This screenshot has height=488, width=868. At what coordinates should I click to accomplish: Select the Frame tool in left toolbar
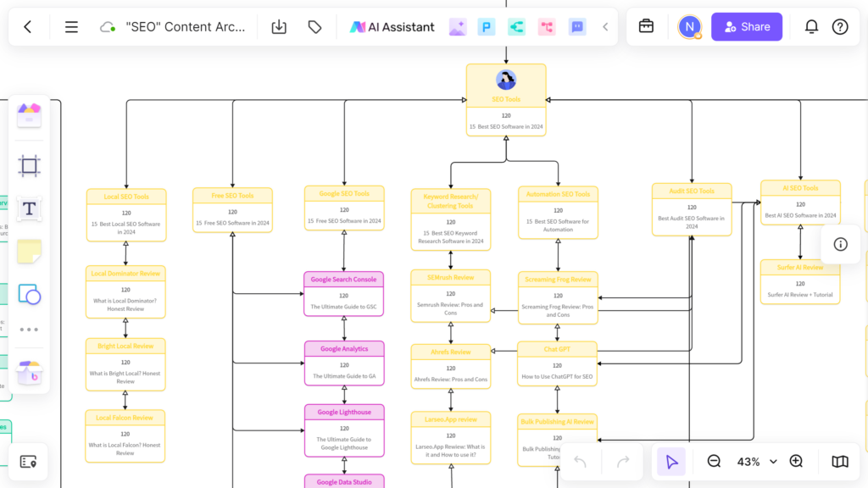tap(29, 166)
